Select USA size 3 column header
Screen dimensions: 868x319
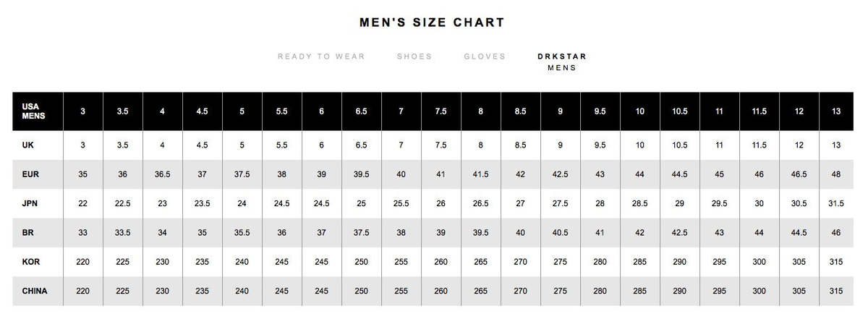pyautogui.click(x=83, y=111)
